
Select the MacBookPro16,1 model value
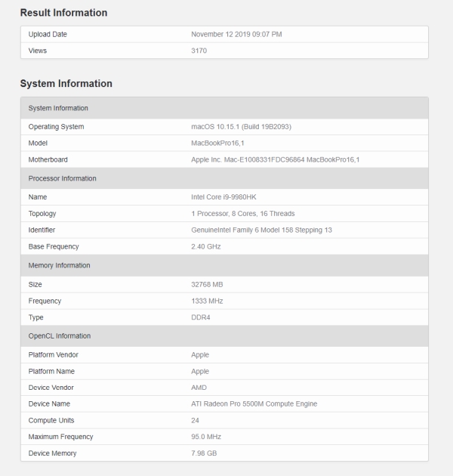coord(217,143)
